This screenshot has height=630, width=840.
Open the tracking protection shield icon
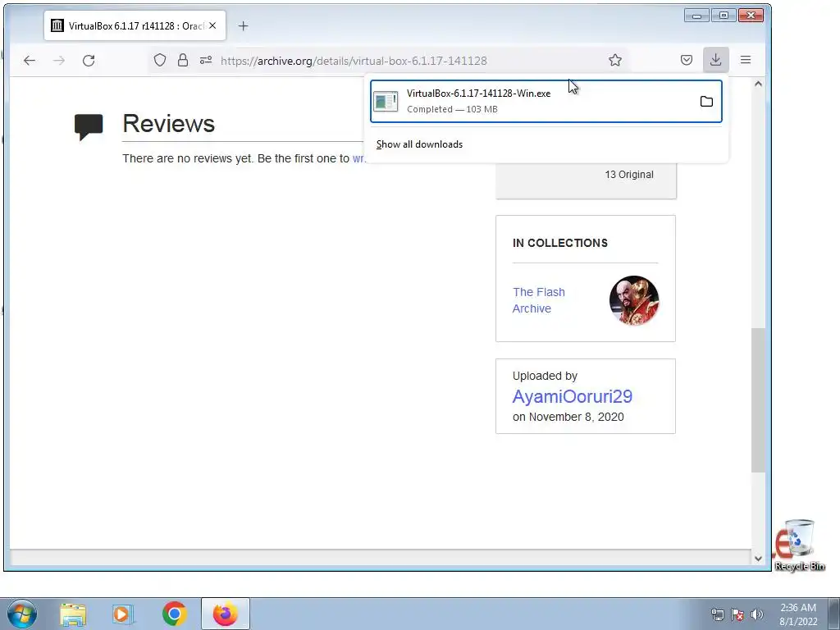(160, 60)
